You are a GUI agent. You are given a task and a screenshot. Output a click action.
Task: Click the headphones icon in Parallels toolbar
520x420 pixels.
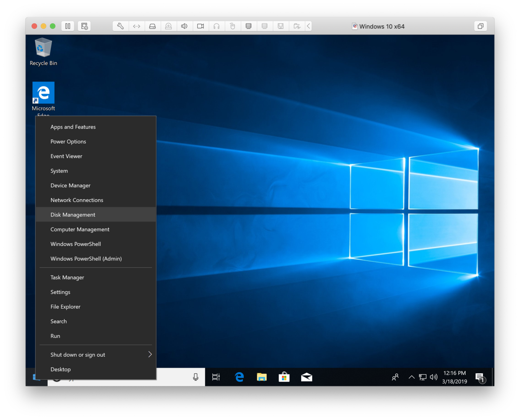[x=217, y=26]
